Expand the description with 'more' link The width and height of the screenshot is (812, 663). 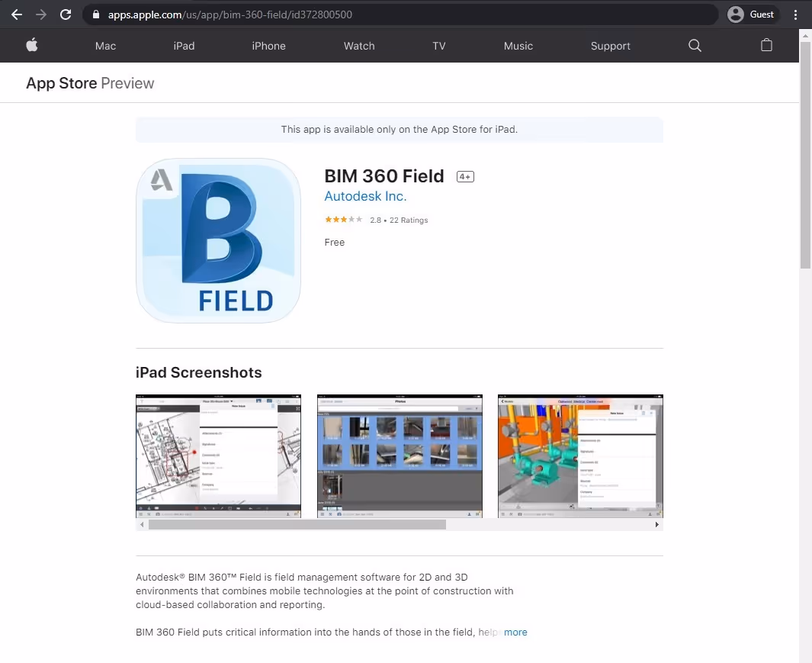click(515, 632)
